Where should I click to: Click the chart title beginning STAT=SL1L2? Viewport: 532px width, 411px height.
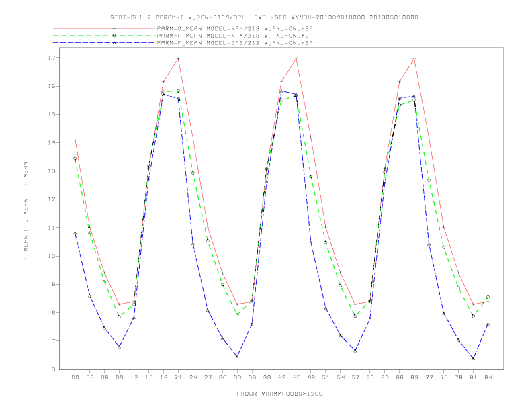tap(264, 17)
